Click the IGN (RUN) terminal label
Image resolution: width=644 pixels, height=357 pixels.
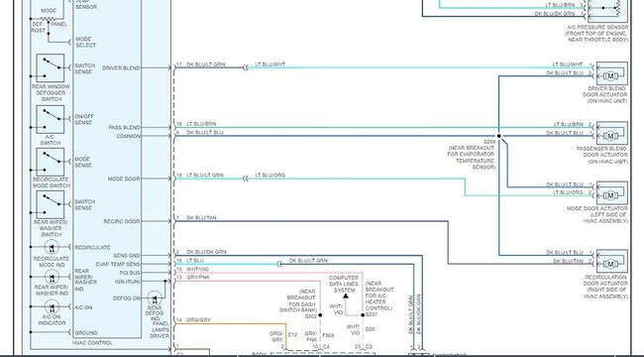[x=128, y=282]
